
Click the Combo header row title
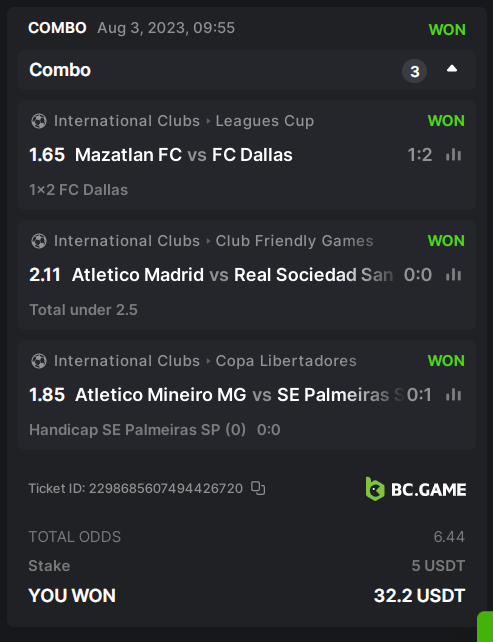coord(60,70)
